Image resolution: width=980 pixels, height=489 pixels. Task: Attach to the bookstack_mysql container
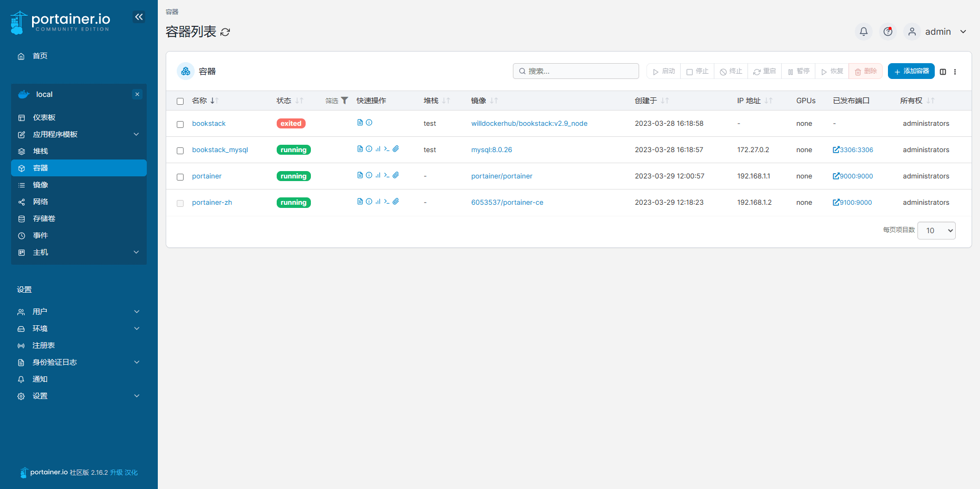pyautogui.click(x=396, y=149)
